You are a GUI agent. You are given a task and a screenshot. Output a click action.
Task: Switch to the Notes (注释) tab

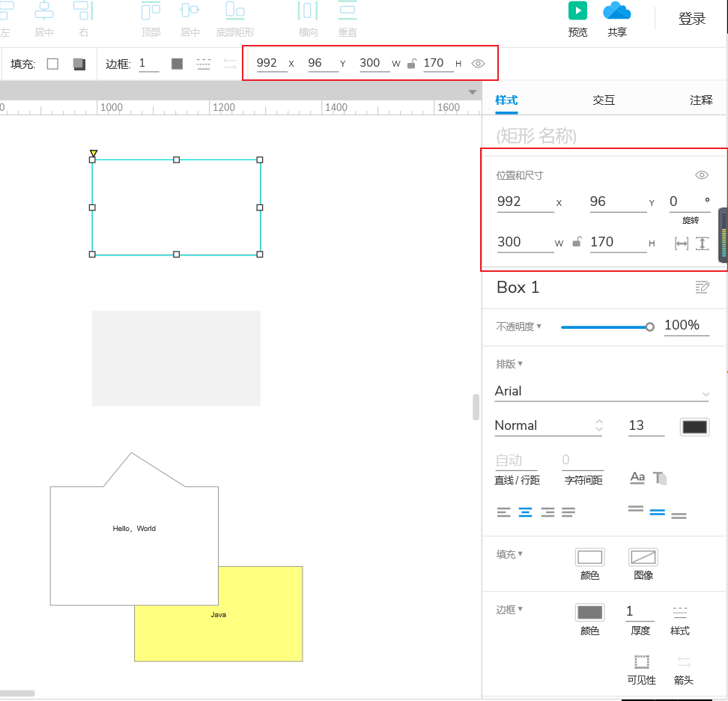tap(700, 100)
